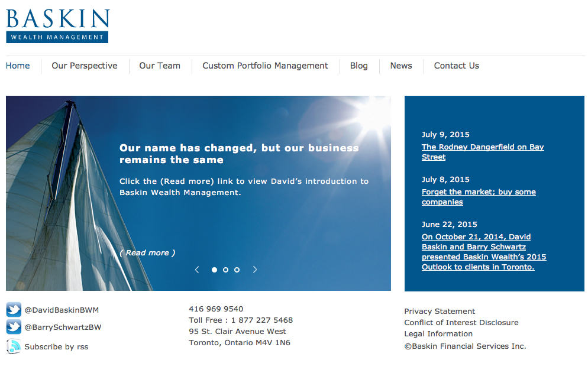Open The Rodney Dangerfield on Bay Street article
The image size is (588, 373).
coord(483,152)
